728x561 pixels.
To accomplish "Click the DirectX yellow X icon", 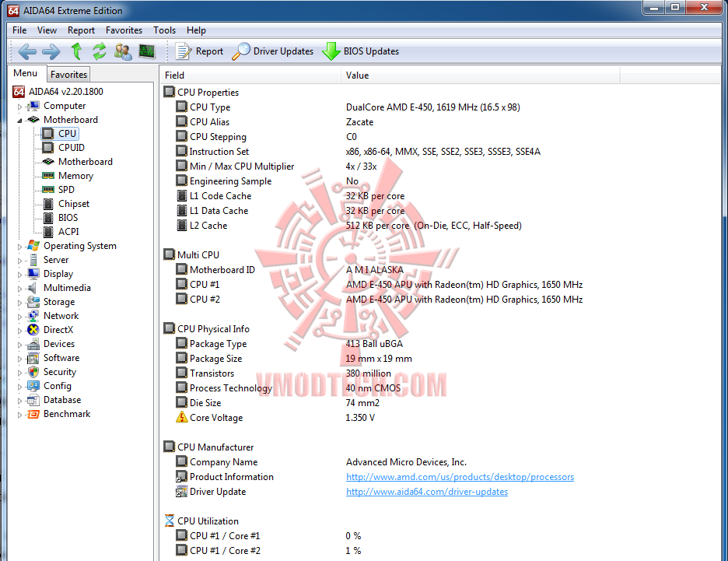I will [x=33, y=330].
